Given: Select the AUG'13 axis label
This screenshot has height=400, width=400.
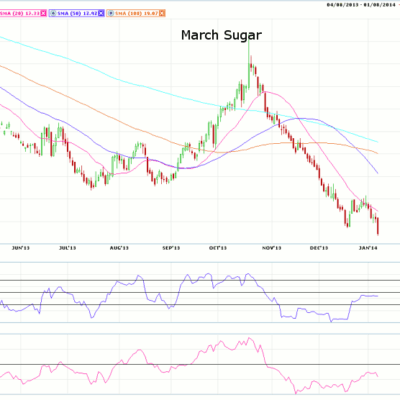Looking at the screenshot, I should (x=119, y=248).
